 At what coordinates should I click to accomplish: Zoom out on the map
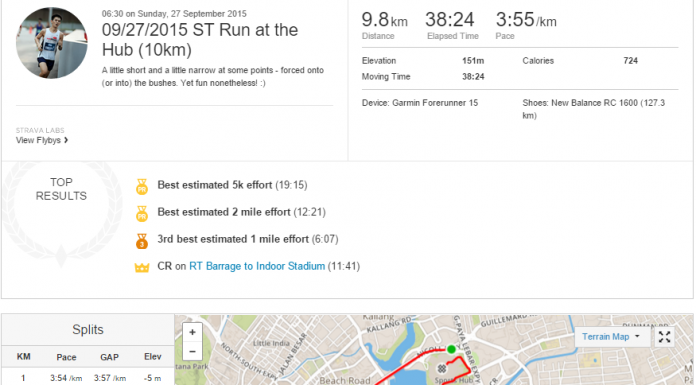pyautogui.click(x=192, y=351)
